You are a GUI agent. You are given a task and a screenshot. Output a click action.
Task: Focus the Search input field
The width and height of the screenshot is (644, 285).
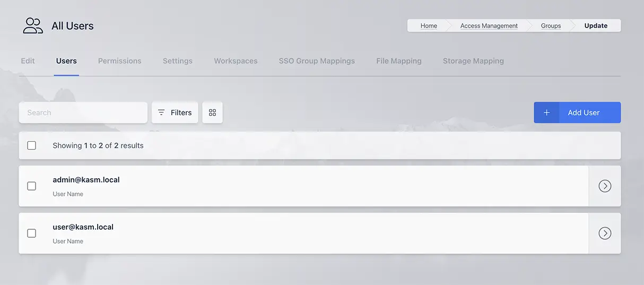click(x=83, y=113)
